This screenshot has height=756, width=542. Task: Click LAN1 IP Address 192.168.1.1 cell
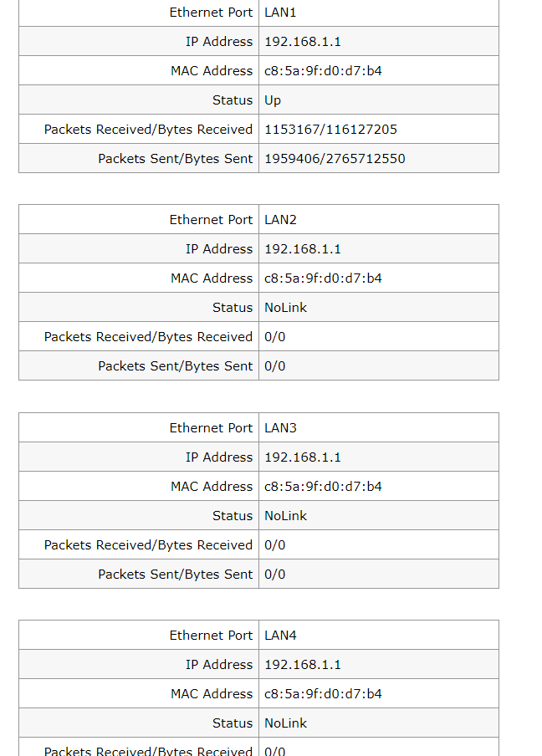(x=379, y=41)
